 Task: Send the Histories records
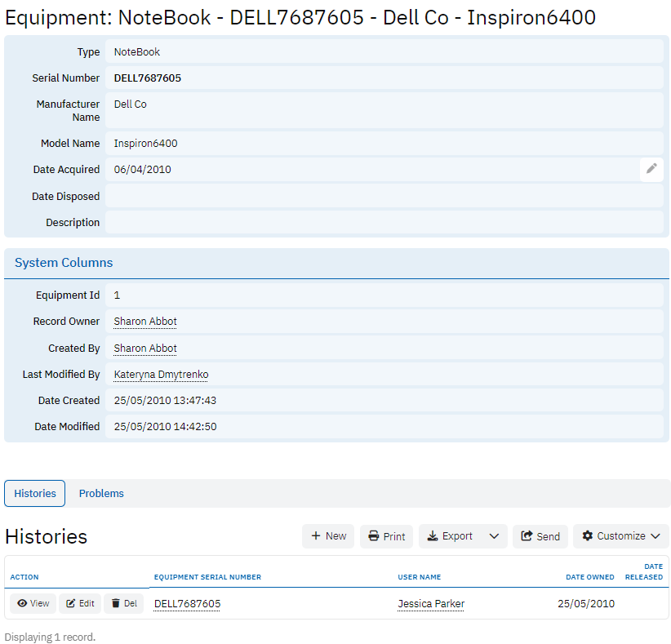click(540, 536)
